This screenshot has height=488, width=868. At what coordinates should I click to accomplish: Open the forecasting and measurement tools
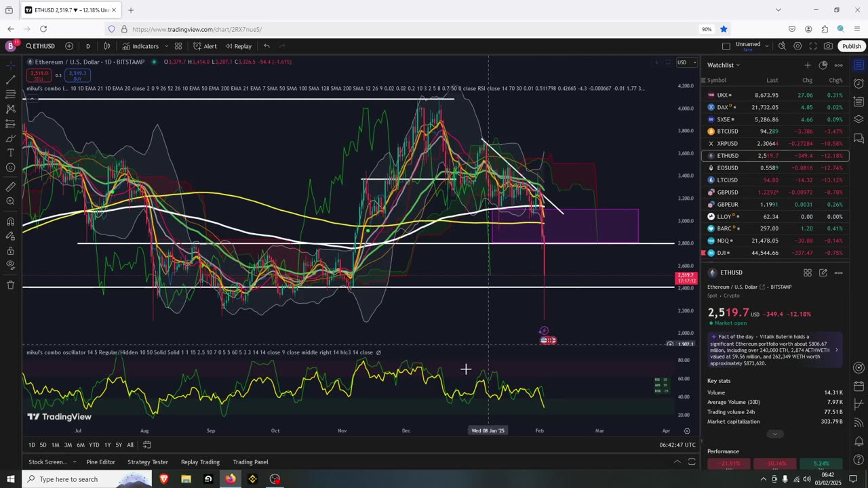point(10,124)
